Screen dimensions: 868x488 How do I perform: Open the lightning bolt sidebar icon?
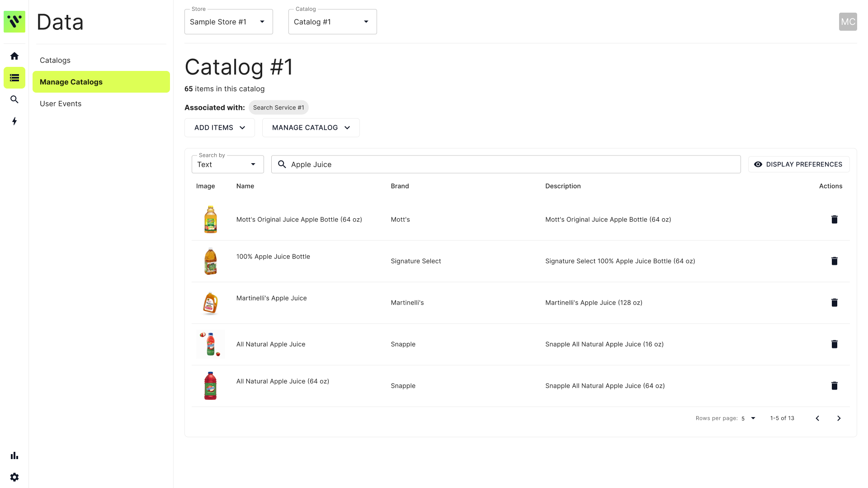pos(14,121)
